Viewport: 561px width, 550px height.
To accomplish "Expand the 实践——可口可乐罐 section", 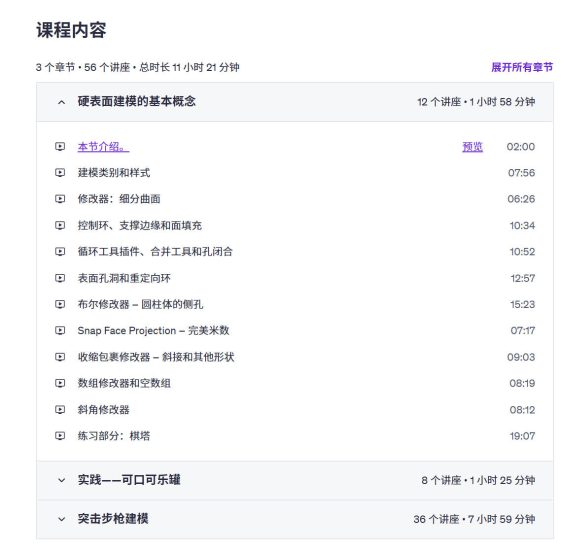I will [x=294, y=480].
